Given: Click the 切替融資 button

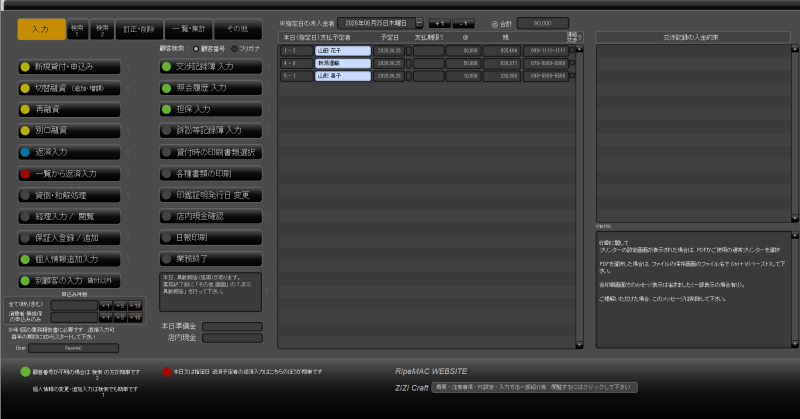Looking at the screenshot, I should [69, 88].
